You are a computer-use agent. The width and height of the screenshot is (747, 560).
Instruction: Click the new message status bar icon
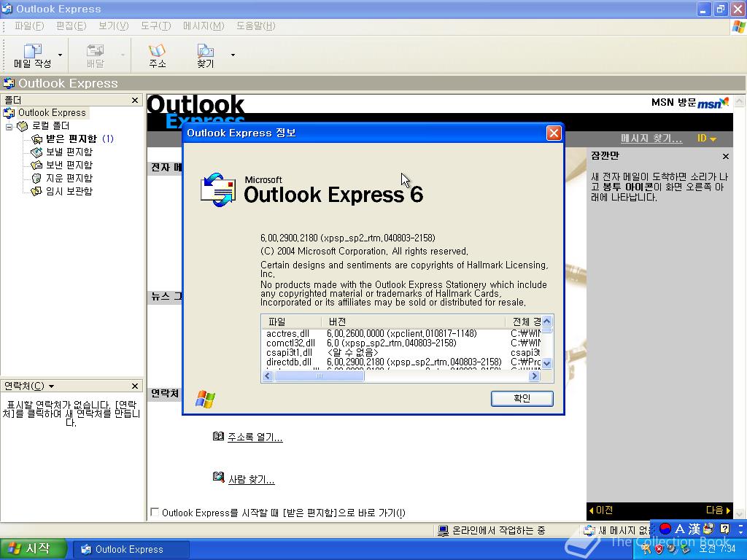pyautogui.click(x=589, y=530)
